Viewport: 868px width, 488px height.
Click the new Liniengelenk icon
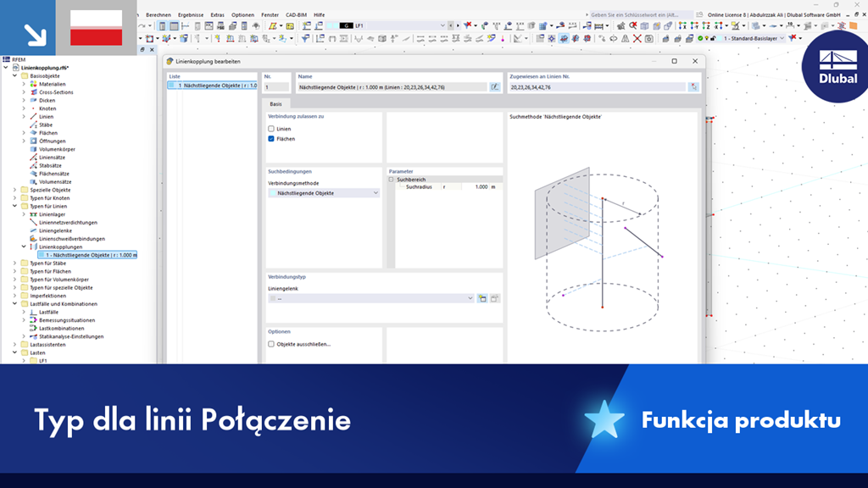click(482, 299)
